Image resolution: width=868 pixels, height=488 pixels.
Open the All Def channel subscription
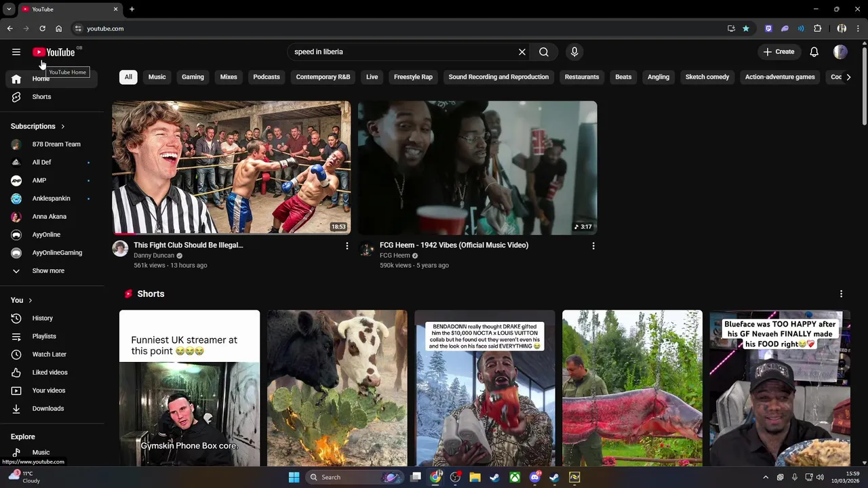[52, 162]
